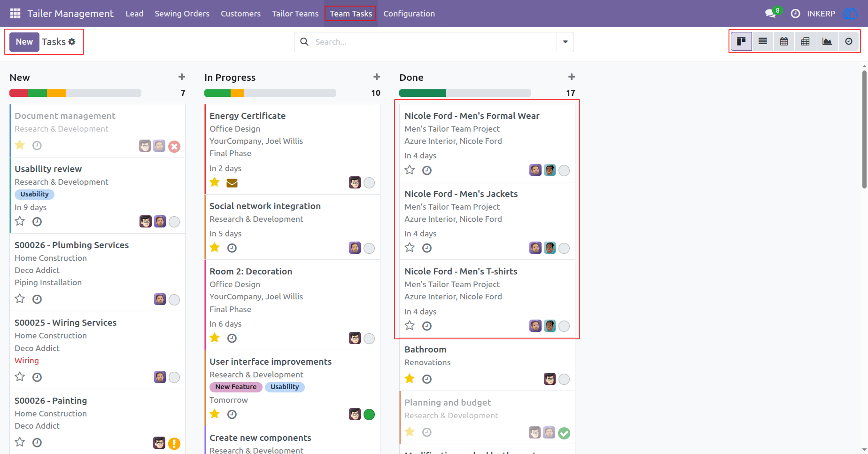Click the New Feature tag on User interface improvements
868x454 pixels.
(x=236, y=387)
